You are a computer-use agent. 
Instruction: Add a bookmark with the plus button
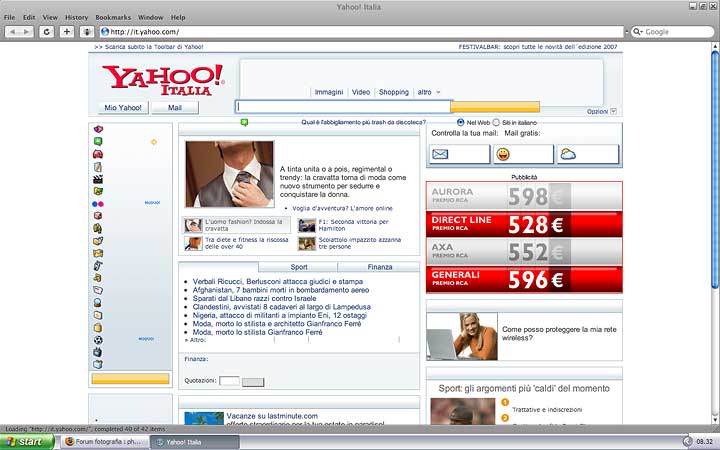pos(67,32)
